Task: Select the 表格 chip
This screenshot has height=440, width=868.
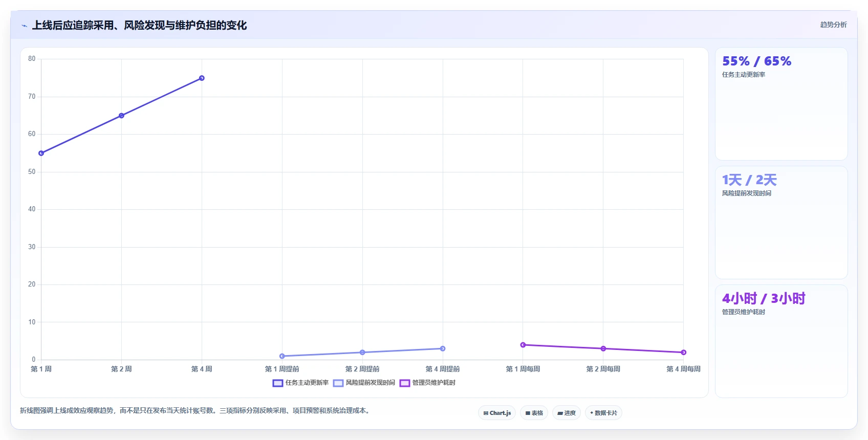Action: [x=534, y=413]
